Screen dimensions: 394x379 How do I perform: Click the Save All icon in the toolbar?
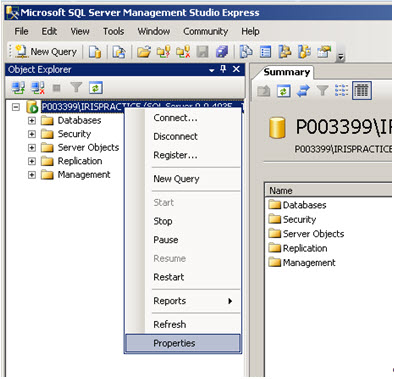click(x=222, y=52)
